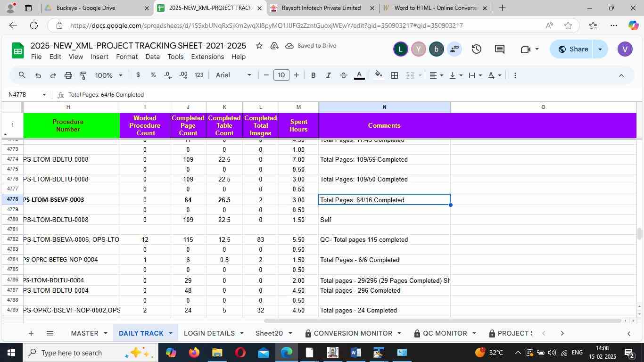Image resolution: width=644 pixels, height=362 pixels.
Task: Open the Insert menu
Action: click(99, 57)
